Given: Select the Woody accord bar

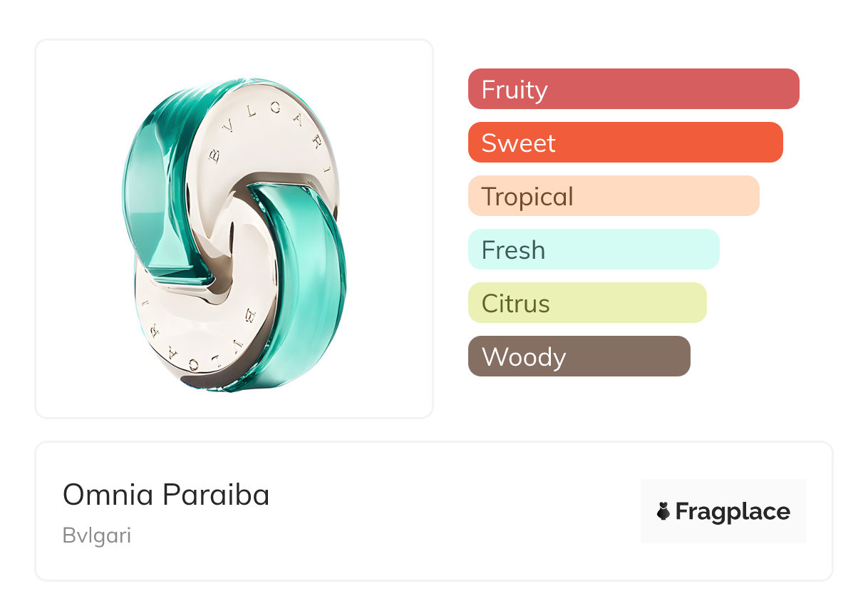Looking at the screenshot, I should [x=579, y=356].
